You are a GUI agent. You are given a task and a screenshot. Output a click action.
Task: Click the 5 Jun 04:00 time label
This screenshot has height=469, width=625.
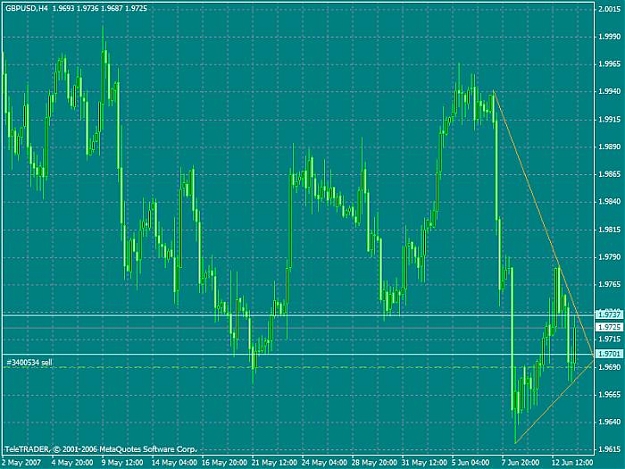471,463
